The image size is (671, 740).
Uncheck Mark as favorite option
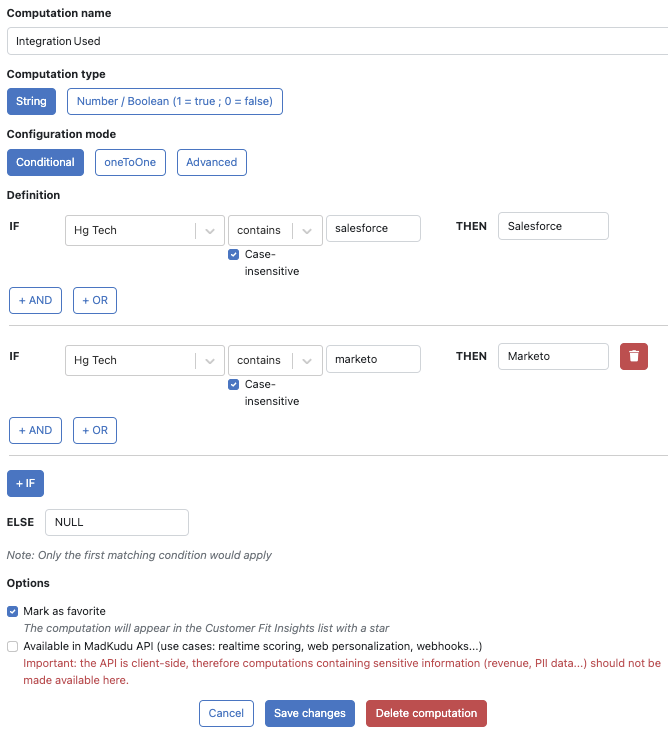click(12, 612)
